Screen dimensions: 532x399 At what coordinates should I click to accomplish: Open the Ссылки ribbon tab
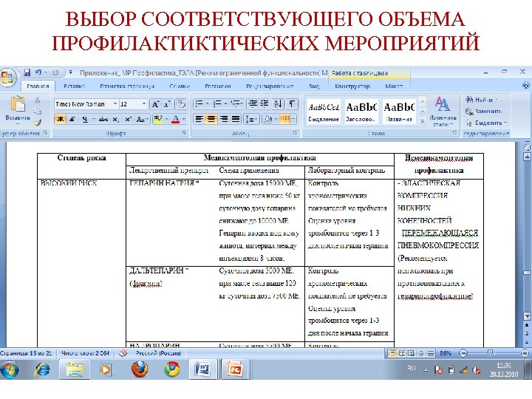point(180,86)
